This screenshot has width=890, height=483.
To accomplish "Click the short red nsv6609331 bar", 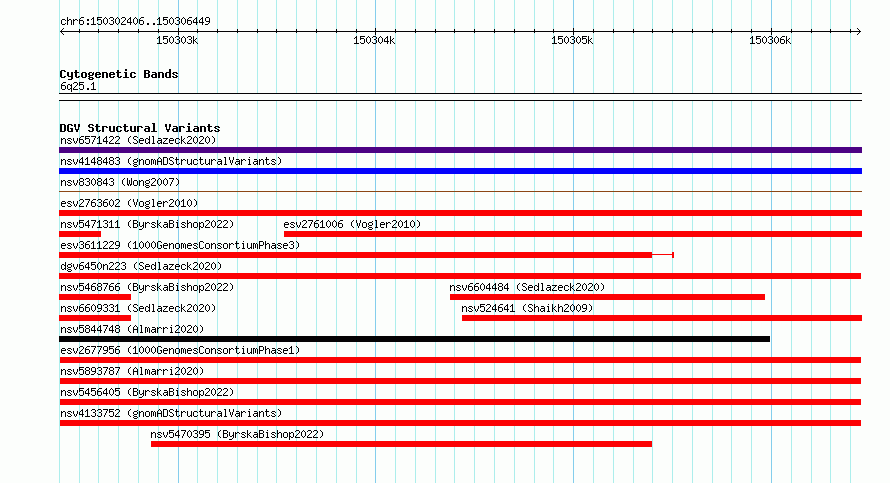I will [95, 318].
